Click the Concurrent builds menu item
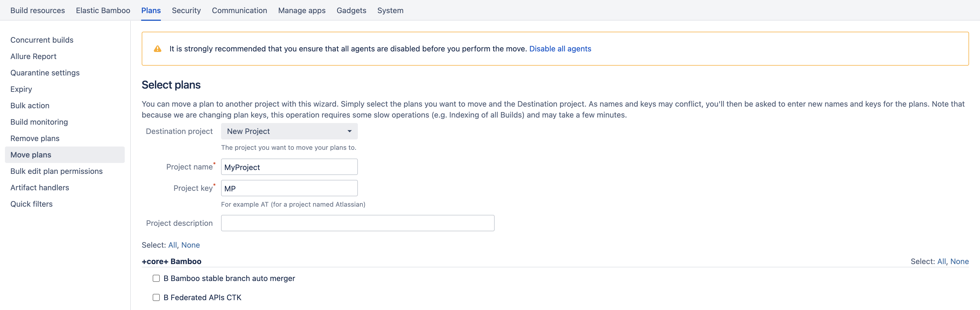980x310 pixels. (42, 39)
